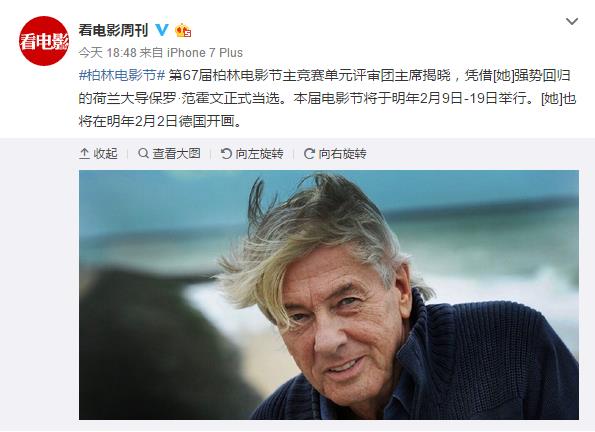Open the iPhone 7 Plus source link
595x432 pixels.
point(205,52)
